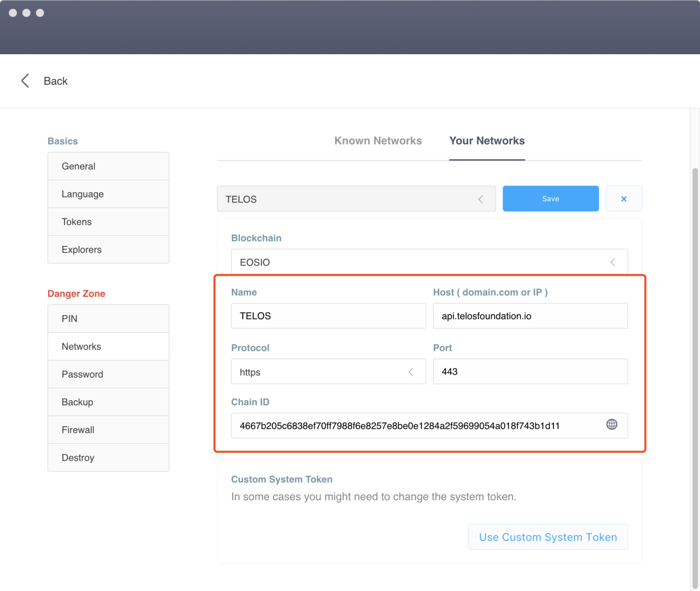This screenshot has height=591, width=700.
Task: Click the blue Save button
Action: coord(551,198)
